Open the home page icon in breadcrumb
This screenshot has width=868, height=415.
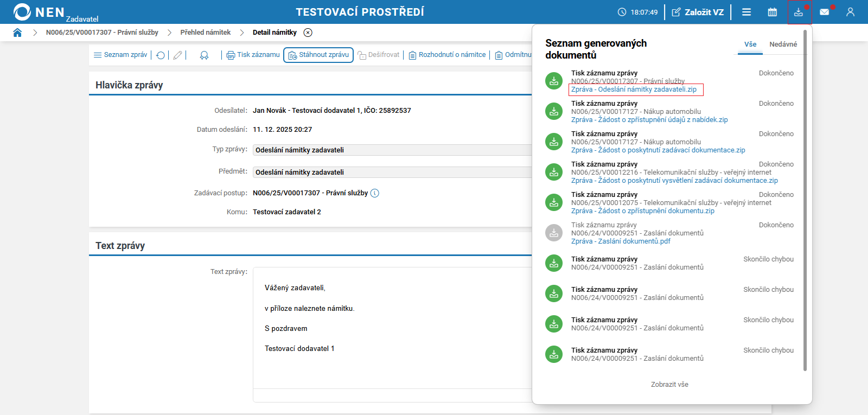17,33
